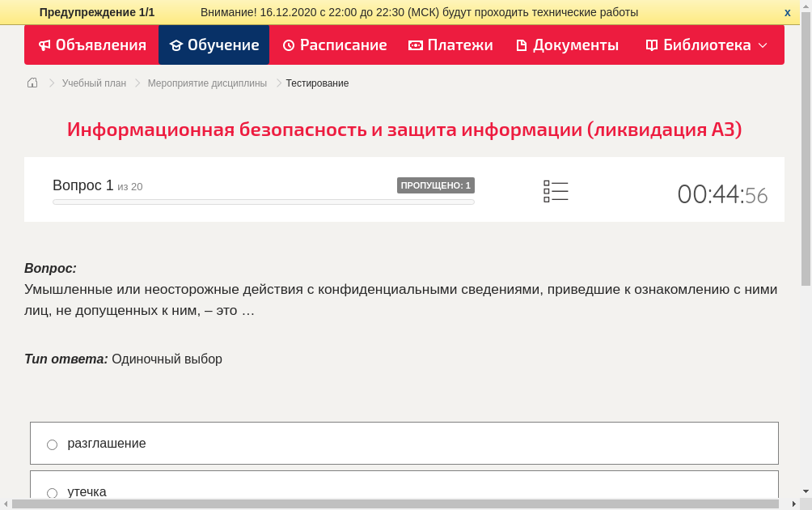Select the разглашение radio option

pyautogui.click(x=53, y=444)
